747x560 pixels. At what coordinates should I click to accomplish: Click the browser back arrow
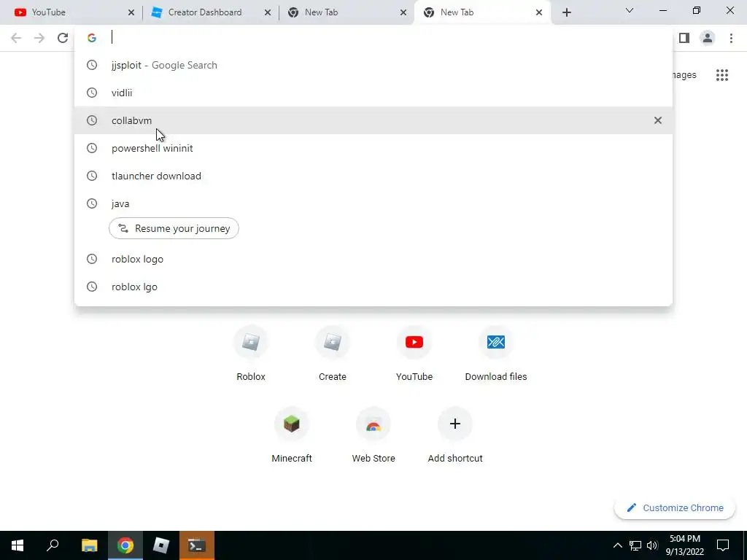click(x=16, y=38)
